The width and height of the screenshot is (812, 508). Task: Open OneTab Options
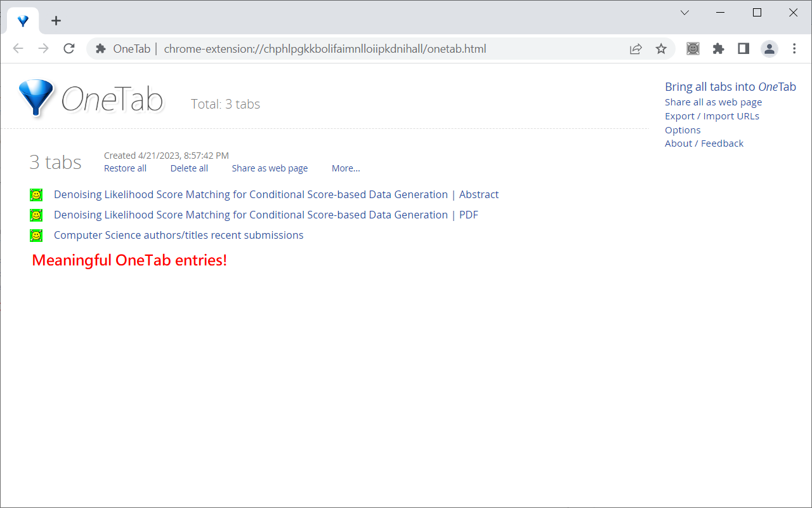[x=683, y=130]
